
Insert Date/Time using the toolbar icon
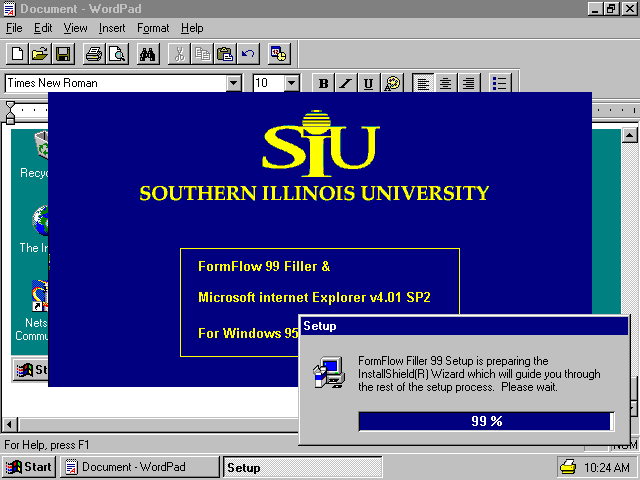[x=278, y=54]
